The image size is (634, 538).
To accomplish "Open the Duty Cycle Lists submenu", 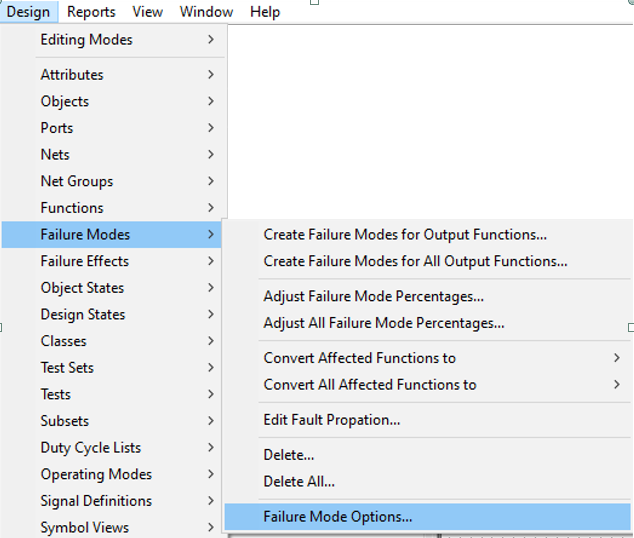I will coord(112,447).
